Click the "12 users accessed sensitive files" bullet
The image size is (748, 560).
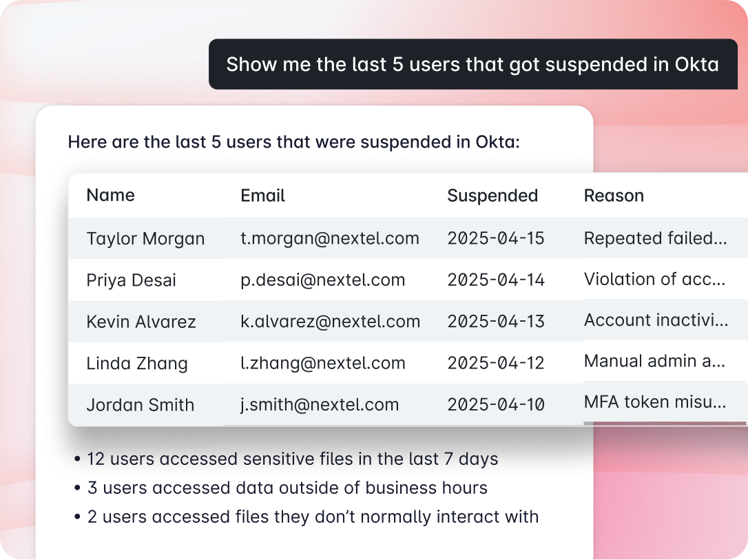[x=292, y=459]
